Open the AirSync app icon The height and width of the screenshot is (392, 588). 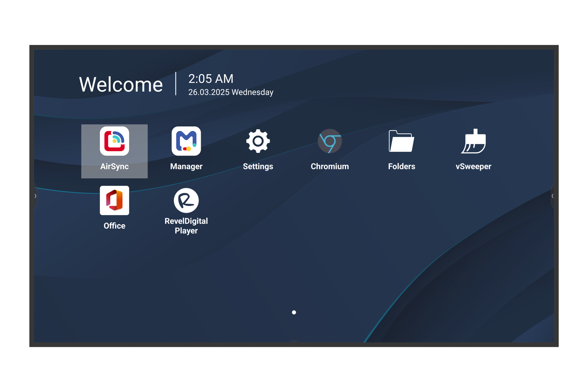[114, 141]
